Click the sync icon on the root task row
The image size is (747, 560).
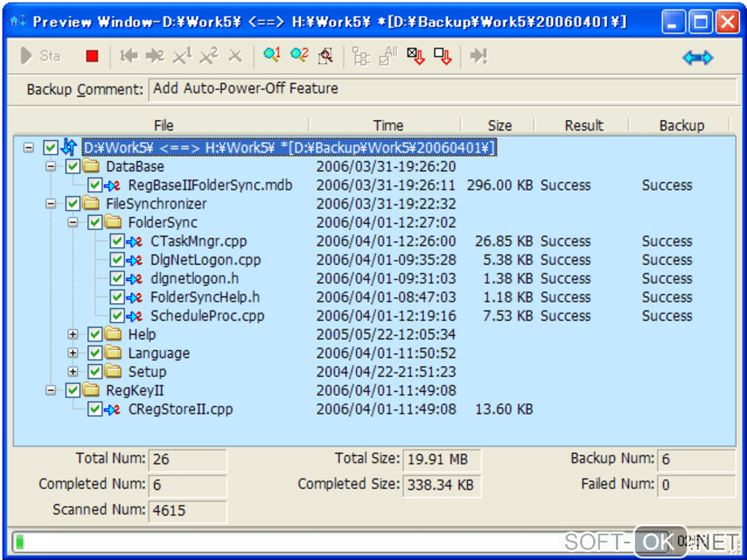tap(70, 147)
